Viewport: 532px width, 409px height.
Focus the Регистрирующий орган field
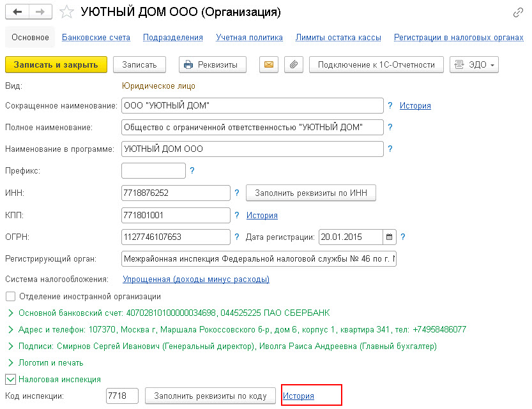click(x=259, y=258)
